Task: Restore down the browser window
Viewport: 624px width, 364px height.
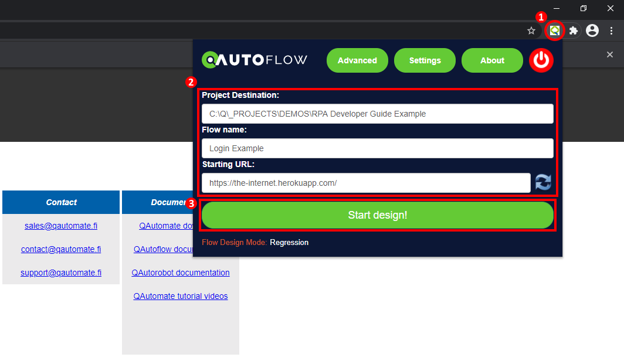Action: (584, 8)
